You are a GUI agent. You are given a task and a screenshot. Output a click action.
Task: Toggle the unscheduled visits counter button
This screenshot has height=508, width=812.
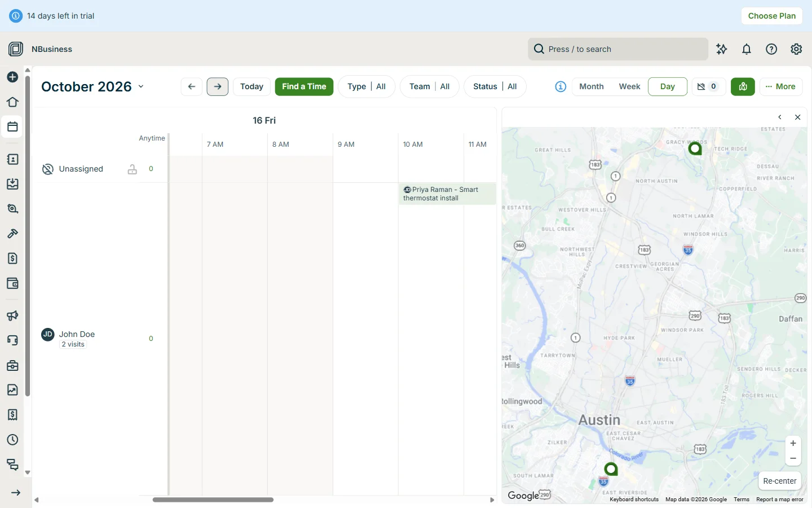pos(708,86)
